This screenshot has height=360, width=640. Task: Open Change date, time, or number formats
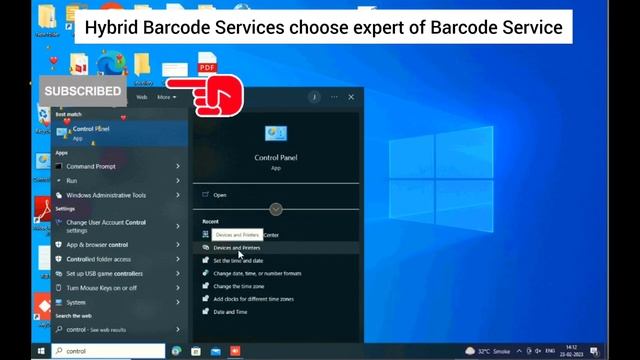tap(276, 273)
